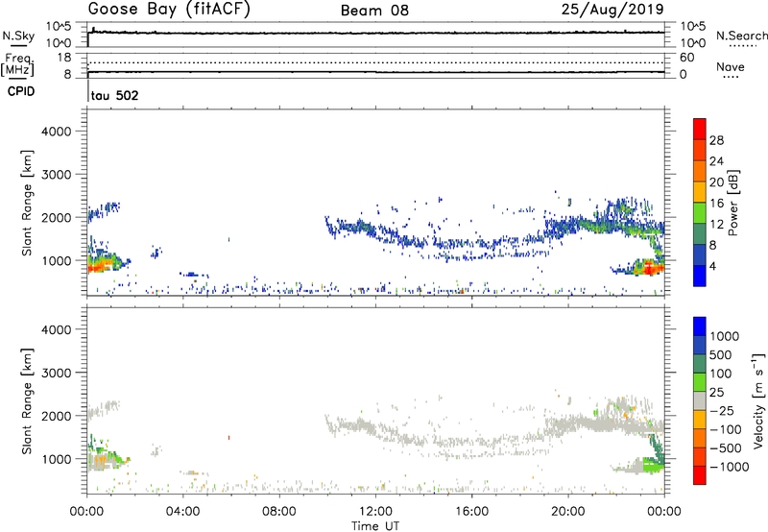Click the date "25/Aug/2019"

[x=612, y=10]
